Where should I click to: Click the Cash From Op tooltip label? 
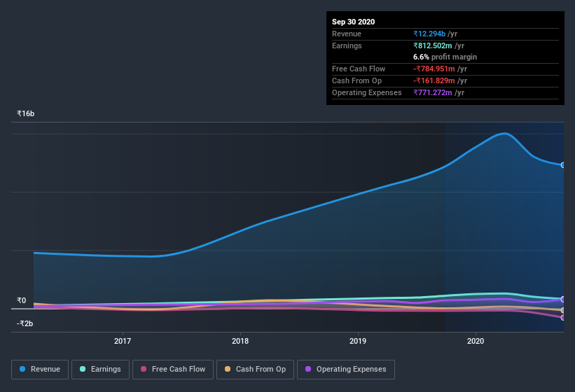[x=356, y=80]
